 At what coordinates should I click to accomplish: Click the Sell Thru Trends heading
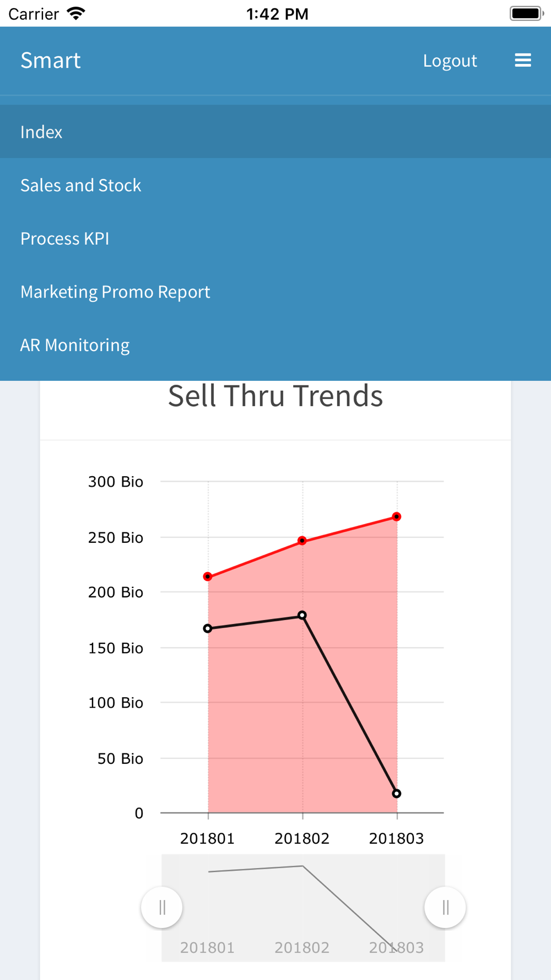(275, 396)
